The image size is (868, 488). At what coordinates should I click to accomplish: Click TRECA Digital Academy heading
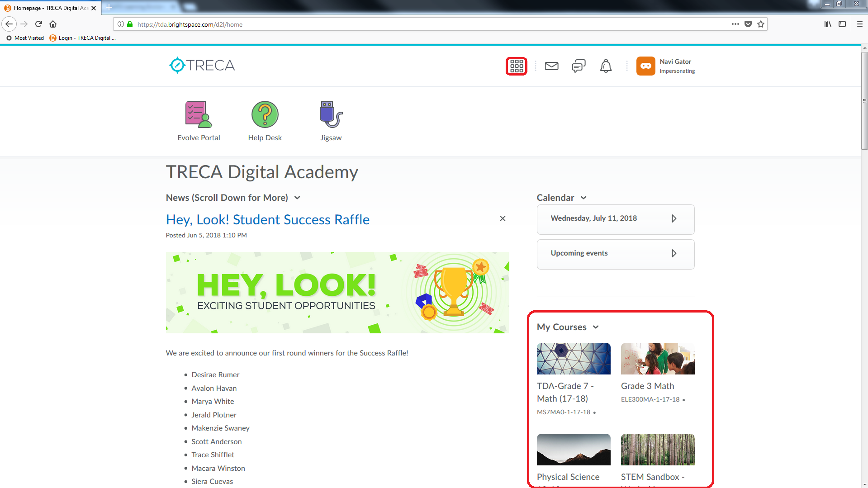tap(262, 172)
